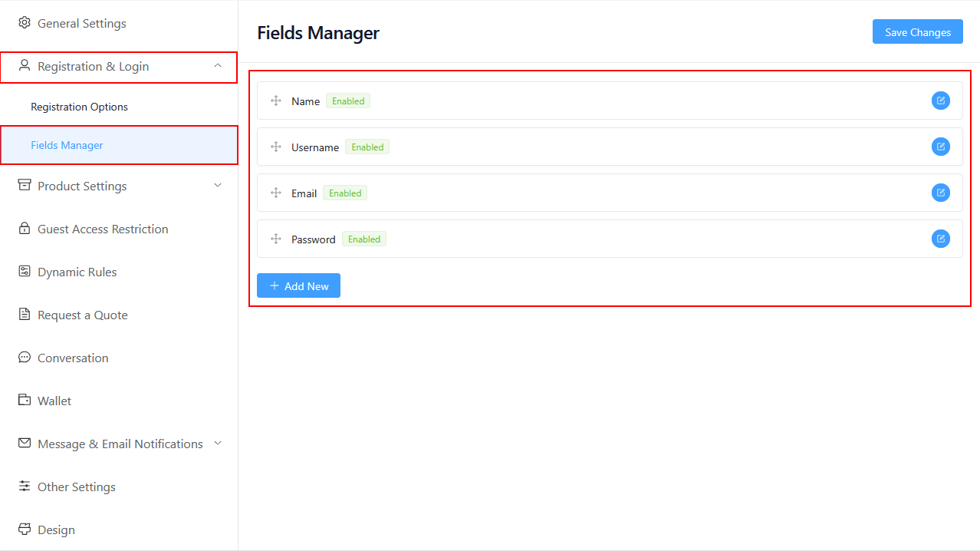Toggle the Enabled status for Username

[367, 147]
